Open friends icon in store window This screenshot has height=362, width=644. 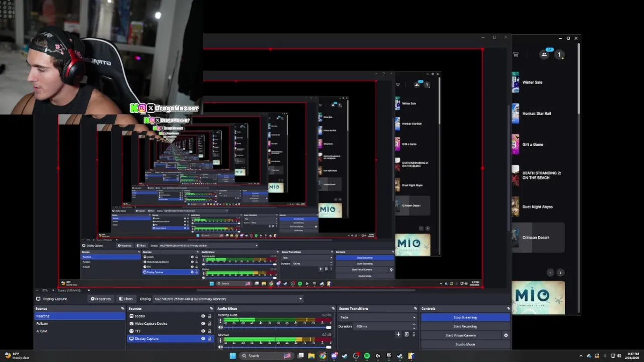(x=544, y=54)
